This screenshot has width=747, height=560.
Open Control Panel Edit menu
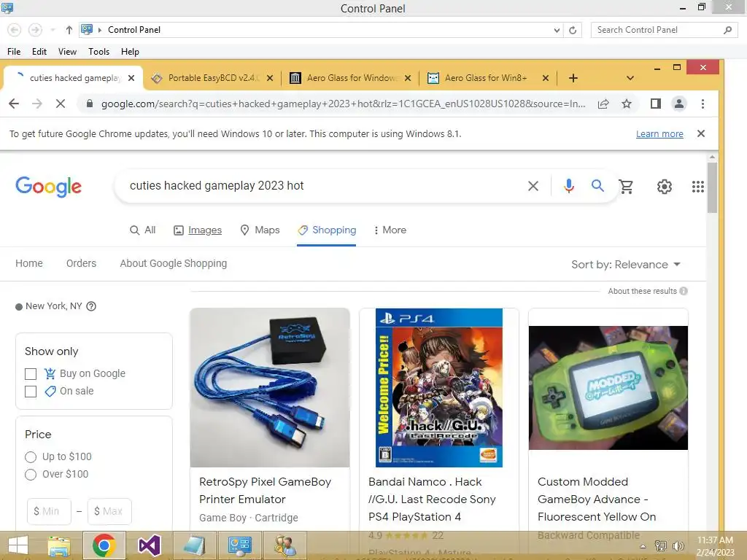(x=39, y=52)
